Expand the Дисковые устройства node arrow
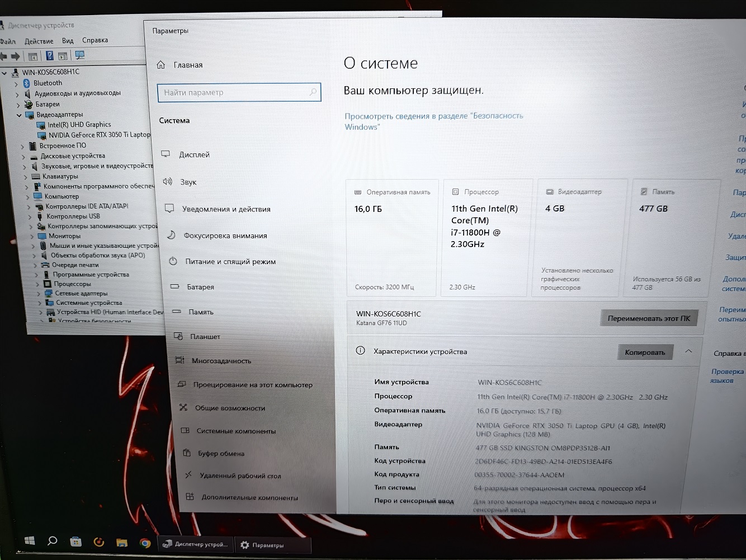Viewport: 746px width, 560px height. click(23, 157)
